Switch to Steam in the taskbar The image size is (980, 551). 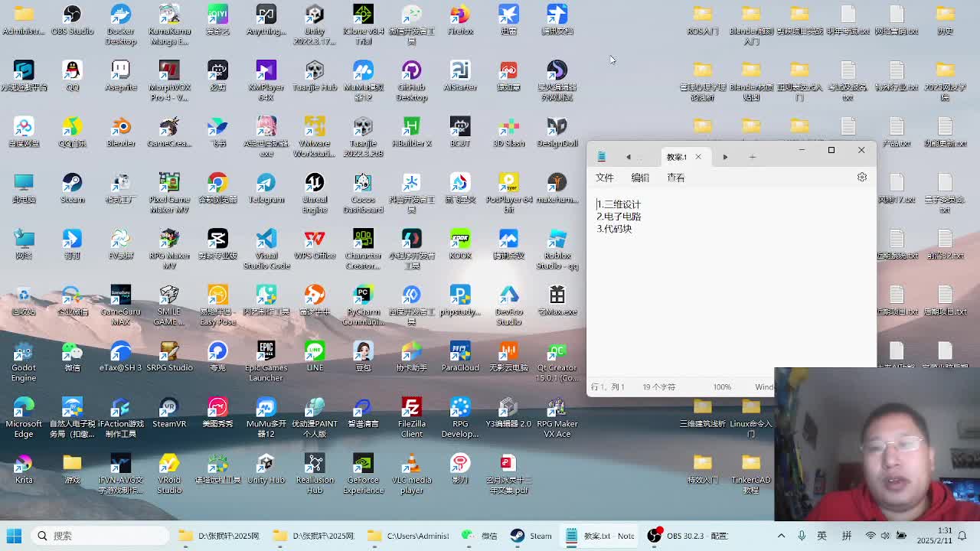coord(531,536)
